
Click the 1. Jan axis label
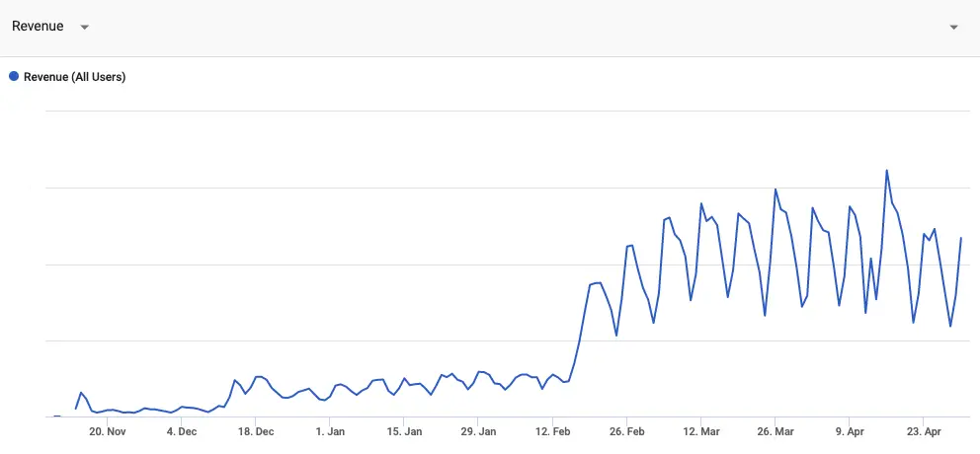(x=330, y=431)
